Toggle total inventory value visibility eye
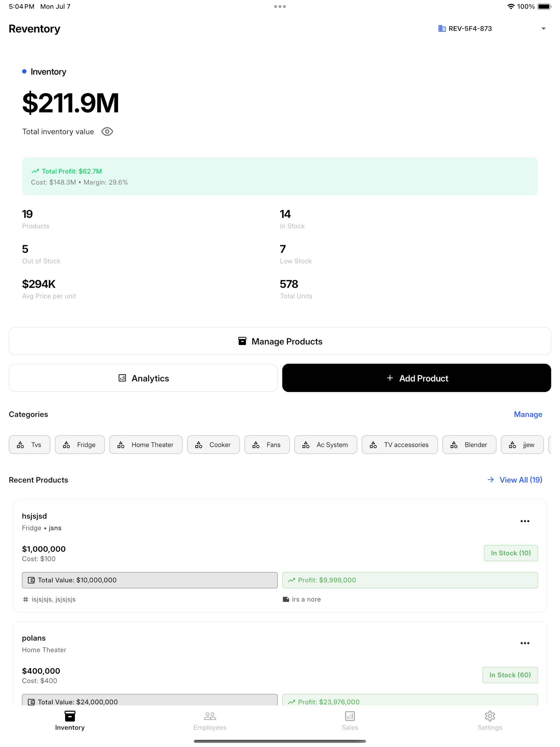This screenshot has width=560, height=747. point(107,132)
